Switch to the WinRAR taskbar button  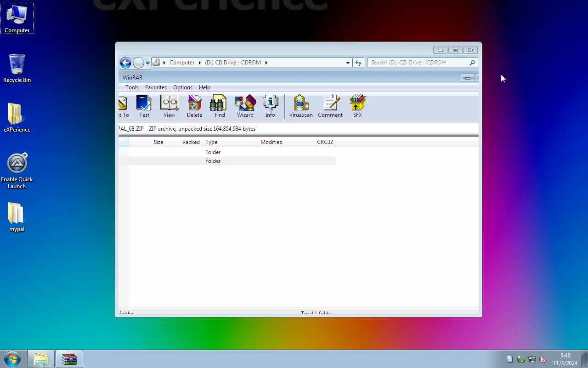point(69,359)
